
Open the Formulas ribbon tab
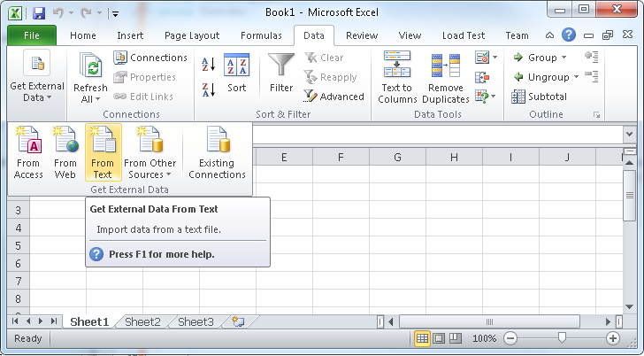click(262, 35)
